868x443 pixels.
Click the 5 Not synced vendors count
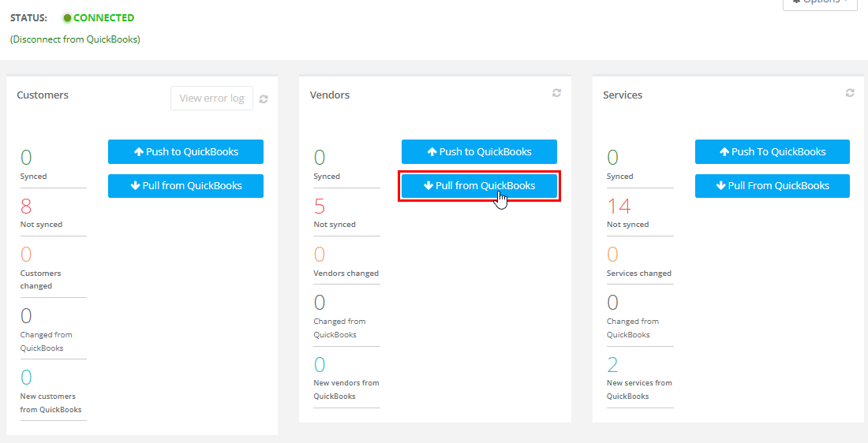click(x=320, y=207)
